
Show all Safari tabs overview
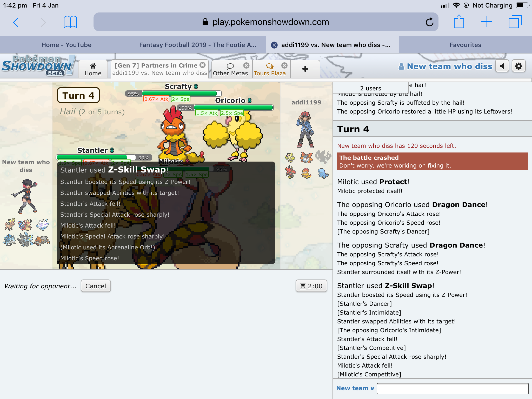(x=515, y=22)
